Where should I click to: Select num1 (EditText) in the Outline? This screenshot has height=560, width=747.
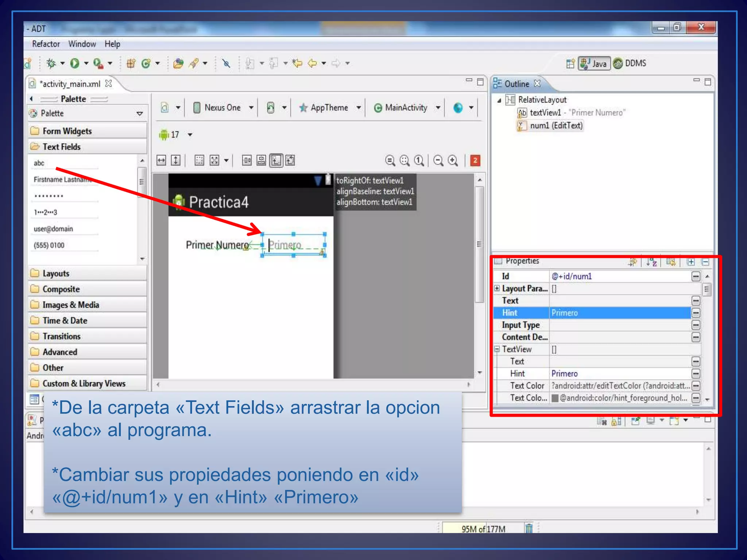click(x=550, y=125)
